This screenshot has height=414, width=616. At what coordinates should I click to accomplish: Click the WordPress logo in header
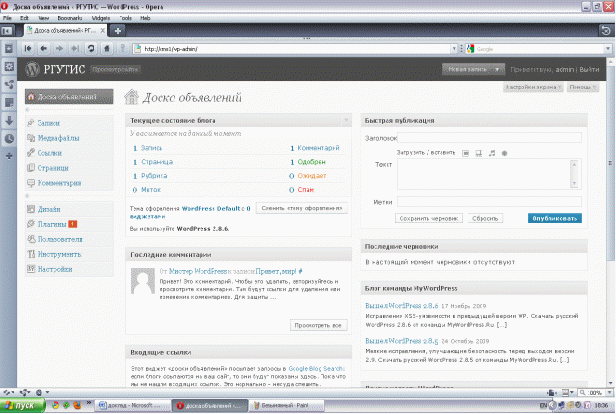[x=33, y=69]
